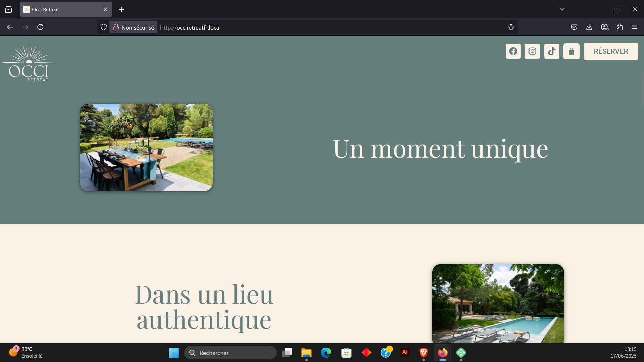Close the Occi Retreat tab

coord(105,9)
